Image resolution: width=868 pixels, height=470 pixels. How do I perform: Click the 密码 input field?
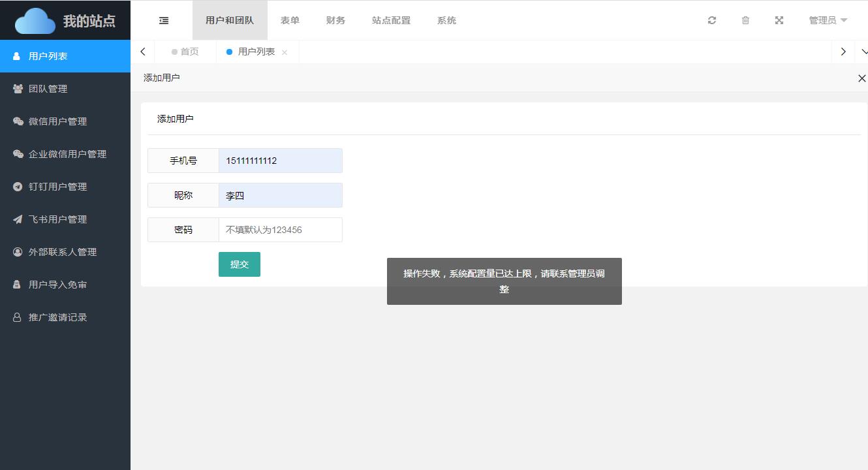pyautogui.click(x=280, y=229)
